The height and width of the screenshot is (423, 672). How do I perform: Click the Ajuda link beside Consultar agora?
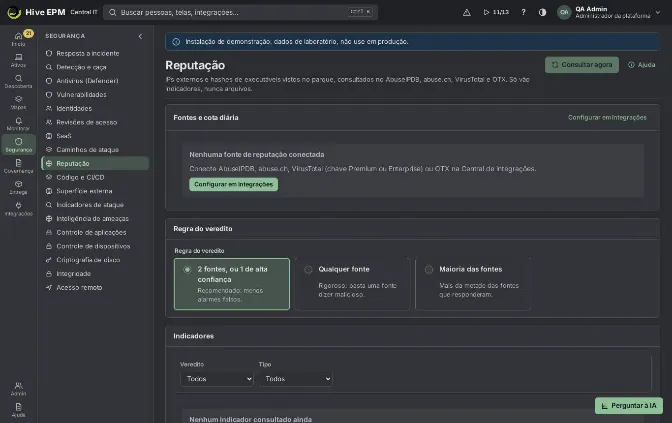(642, 65)
